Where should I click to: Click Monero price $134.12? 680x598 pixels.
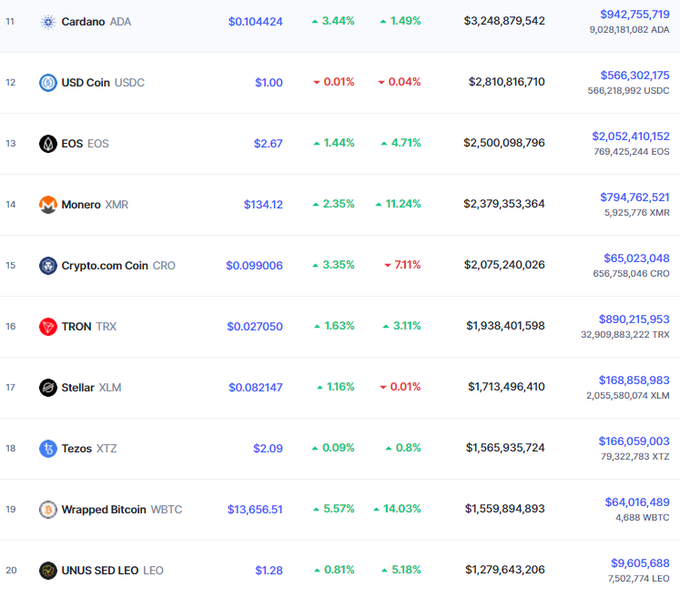point(263,205)
